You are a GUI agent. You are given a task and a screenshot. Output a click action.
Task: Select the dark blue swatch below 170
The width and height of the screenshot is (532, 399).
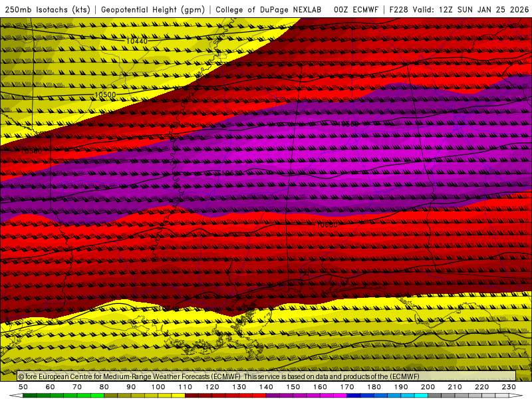[354, 396]
